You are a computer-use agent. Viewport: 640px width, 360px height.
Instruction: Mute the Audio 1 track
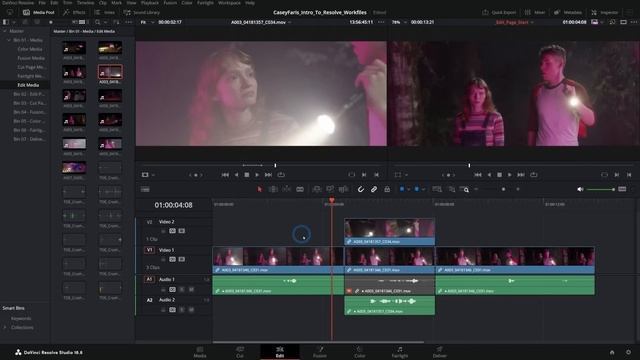point(191,289)
